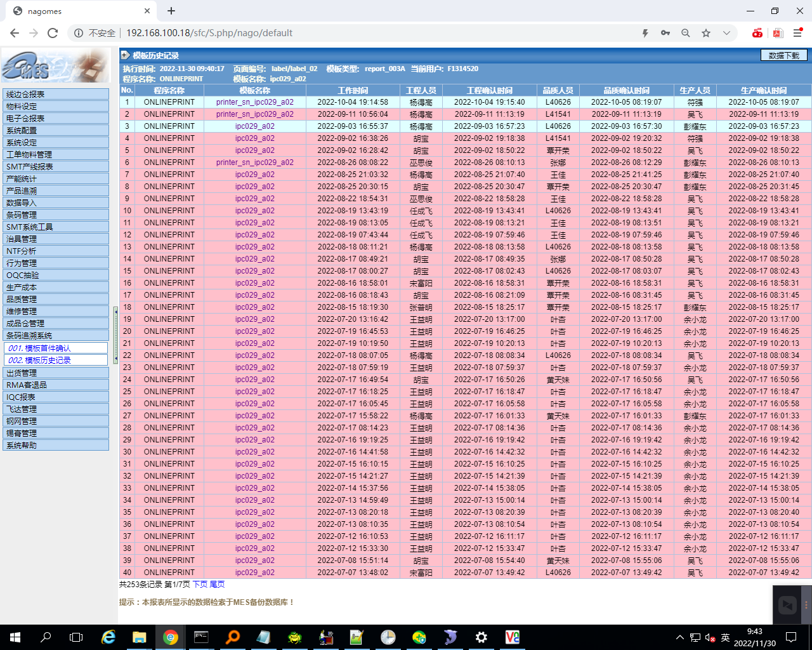Reload the page with the refresh icon
The image size is (812, 650).
click(x=53, y=33)
